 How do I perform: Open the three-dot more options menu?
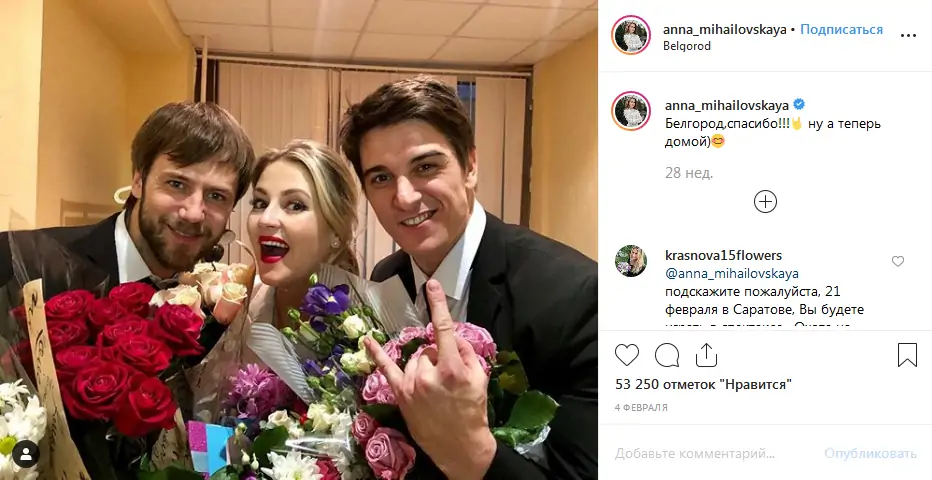point(908,36)
